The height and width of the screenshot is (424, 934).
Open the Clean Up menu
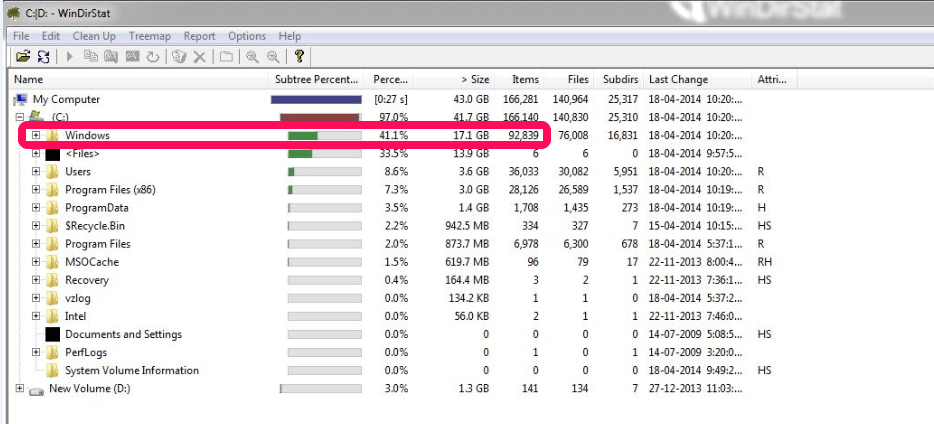pos(94,36)
